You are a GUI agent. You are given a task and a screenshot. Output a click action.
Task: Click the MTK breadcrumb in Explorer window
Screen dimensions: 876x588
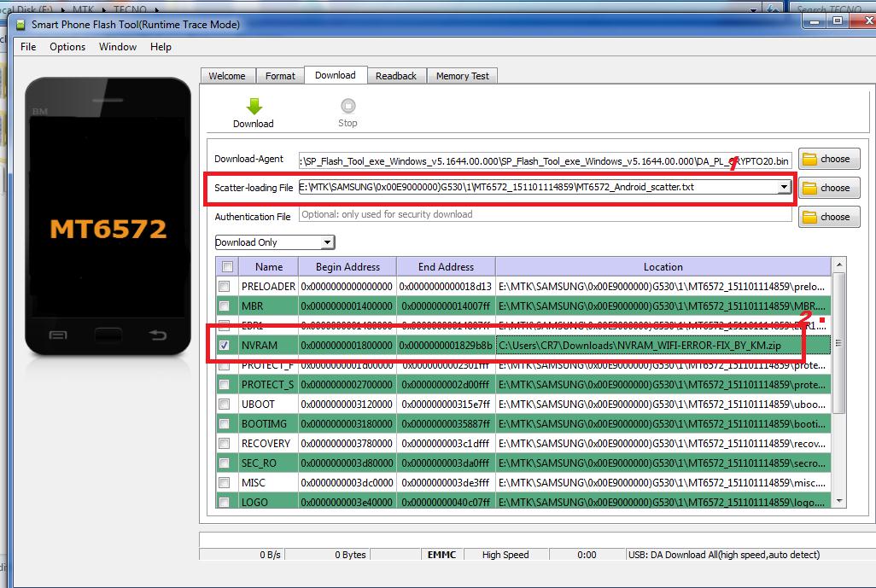[x=83, y=9]
